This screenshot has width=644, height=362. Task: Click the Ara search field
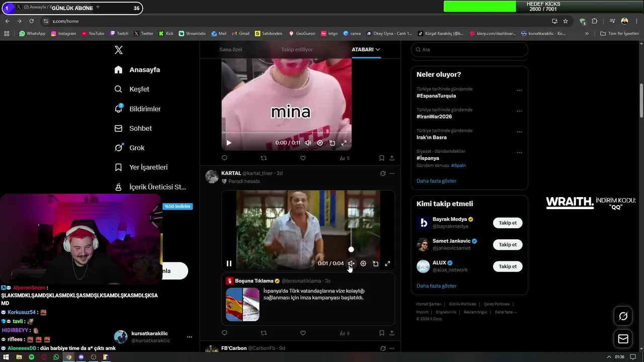click(x=469, y=49)
